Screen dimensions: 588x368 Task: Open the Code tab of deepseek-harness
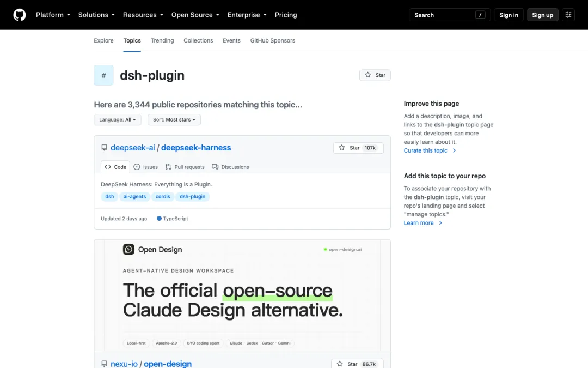point(115,167)
